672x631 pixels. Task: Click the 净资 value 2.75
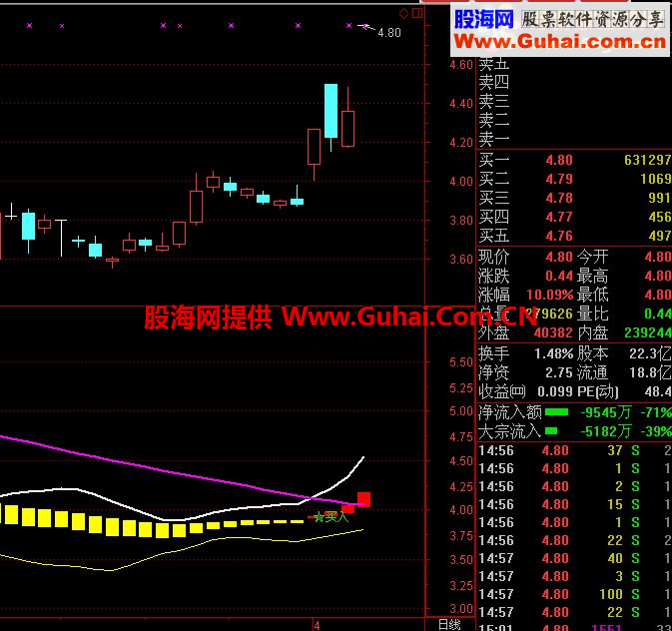click(559, 372)
